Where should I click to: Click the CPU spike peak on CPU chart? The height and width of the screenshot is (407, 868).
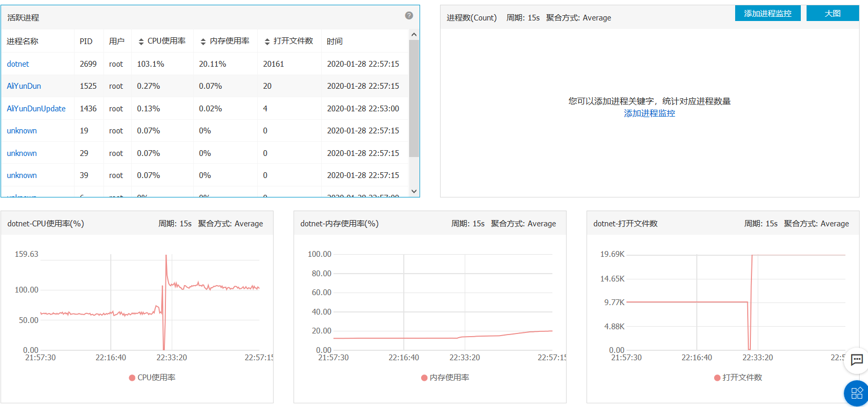[166, 256]
